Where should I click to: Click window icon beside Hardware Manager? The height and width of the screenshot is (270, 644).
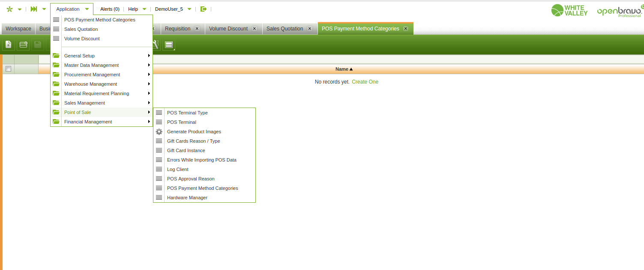[x=159, y=198]
